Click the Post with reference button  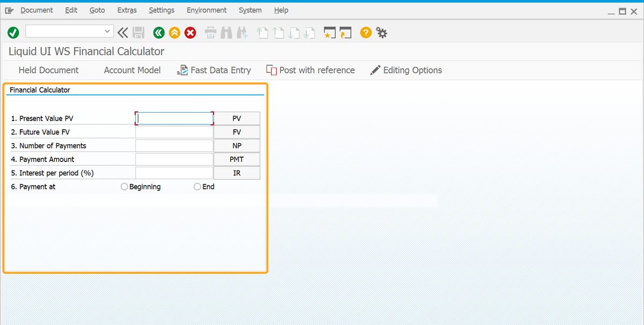[310, 70]
